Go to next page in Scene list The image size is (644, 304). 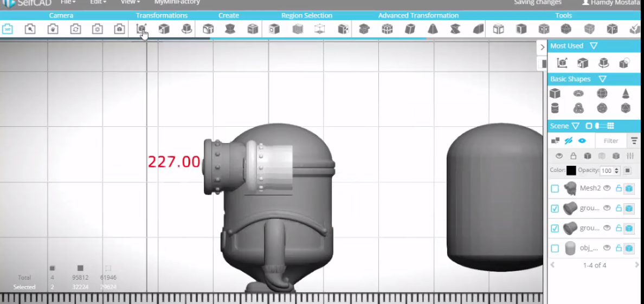click(637, 265)
